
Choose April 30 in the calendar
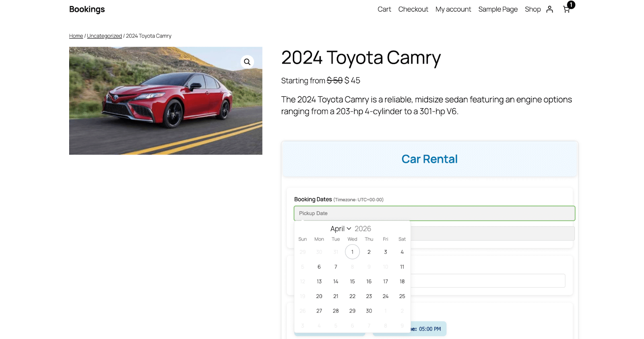pyautogui.click(x=369, y=311)
